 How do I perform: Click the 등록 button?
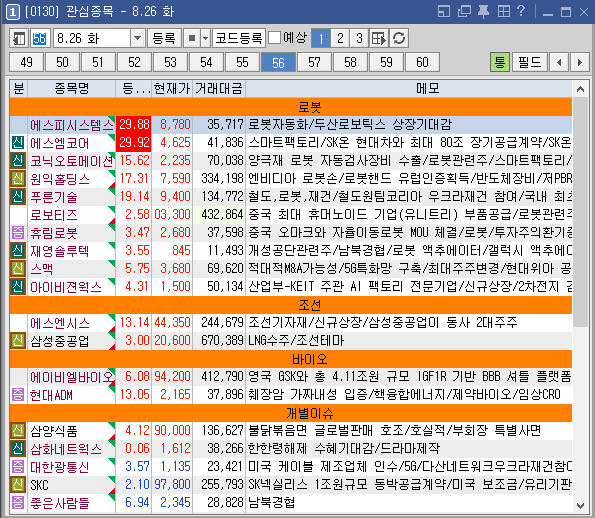(164, 38)
